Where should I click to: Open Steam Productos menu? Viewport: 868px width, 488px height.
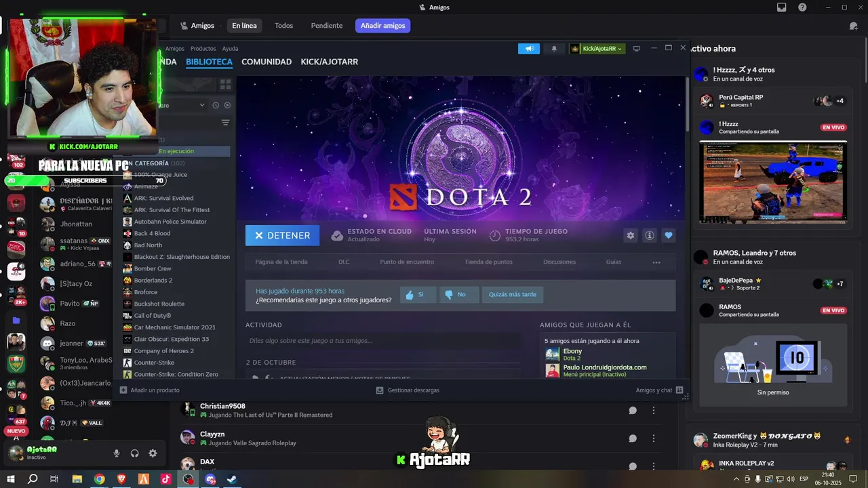tap(203, 49)
